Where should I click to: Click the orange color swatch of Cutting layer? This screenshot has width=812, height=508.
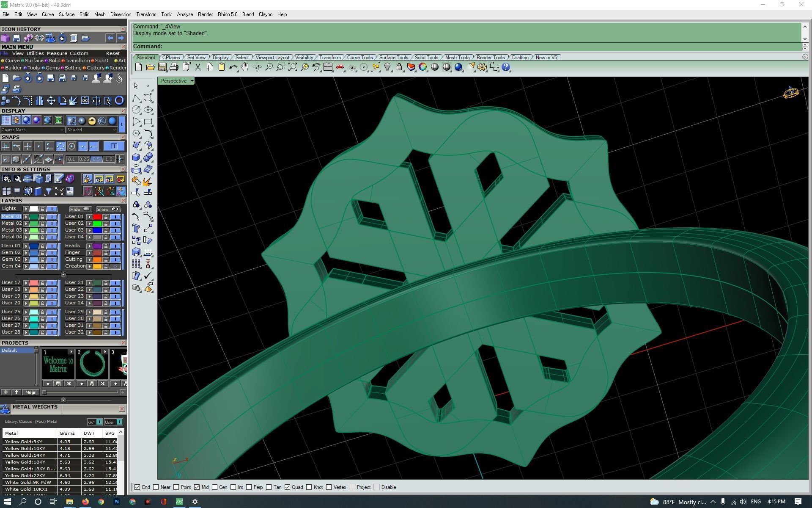pos(97,260)
